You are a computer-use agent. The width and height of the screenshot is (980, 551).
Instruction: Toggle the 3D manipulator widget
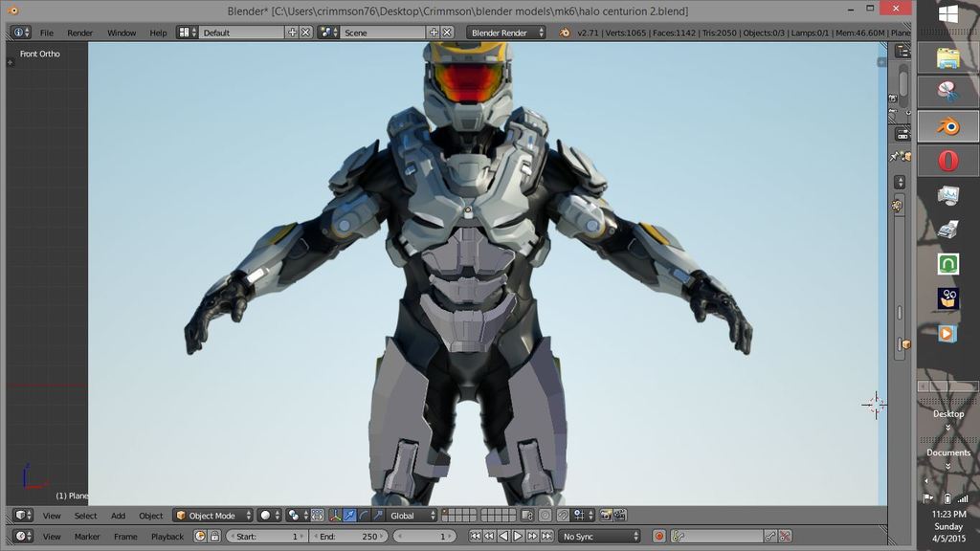(x=335, y=516)
